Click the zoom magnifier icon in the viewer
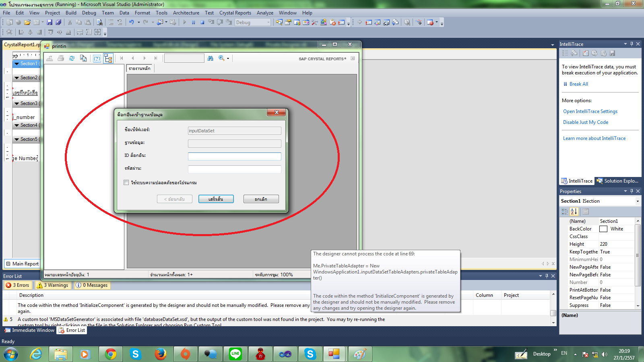This screenshot has width=644, height=362. point(221,58)
